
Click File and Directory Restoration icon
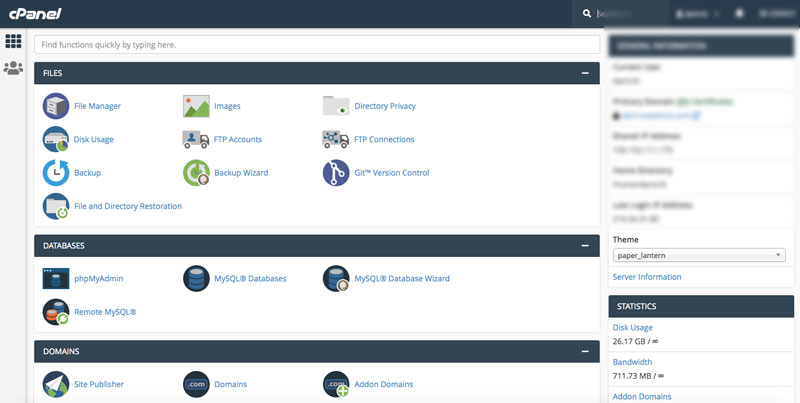coord(56,206)
